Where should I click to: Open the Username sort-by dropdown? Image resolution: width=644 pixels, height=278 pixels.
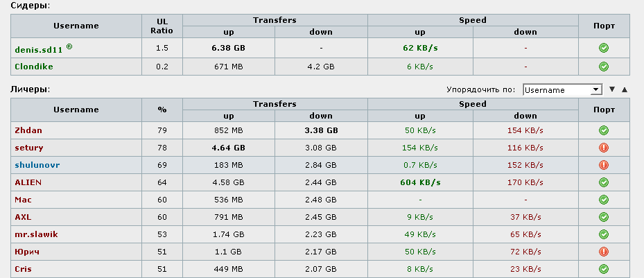[562, 89]
